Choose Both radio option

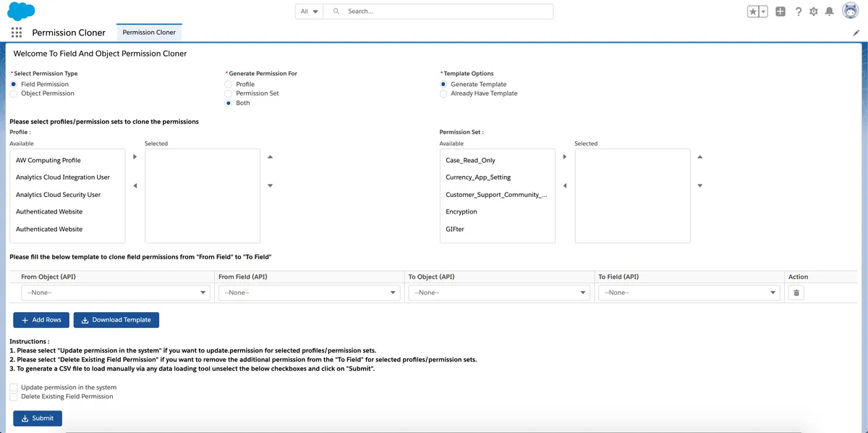pyautogui.click(x=229, y=103)
